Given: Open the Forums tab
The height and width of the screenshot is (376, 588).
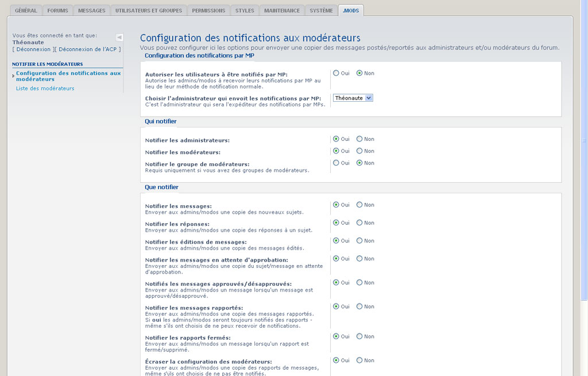Looking at the screenshot, I should [57, 10].
